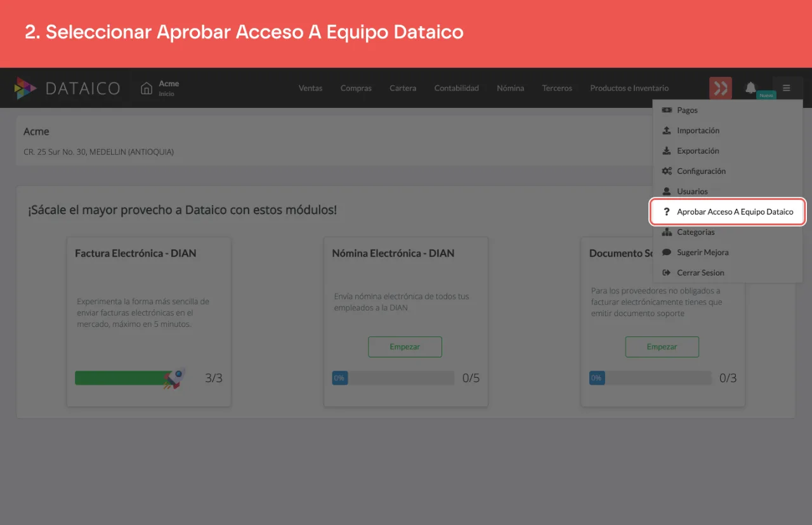
Task: Open the red double-arrow shortcut icon
Action: [721, 88]
